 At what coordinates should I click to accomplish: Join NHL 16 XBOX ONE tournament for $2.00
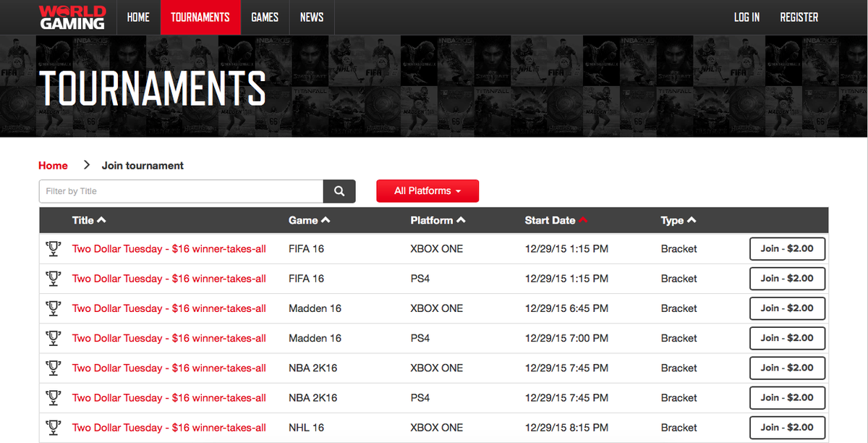point(787,427)
